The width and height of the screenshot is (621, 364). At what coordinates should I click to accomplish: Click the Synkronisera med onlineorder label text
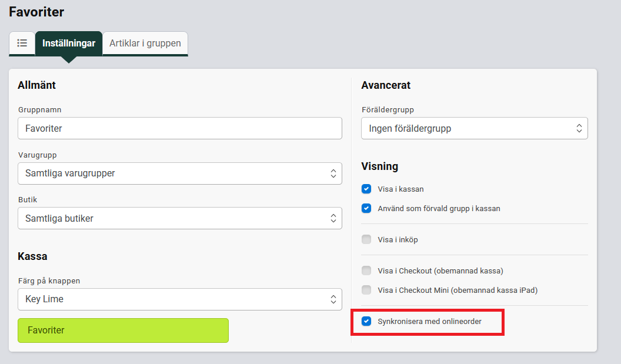click(429, 321)
